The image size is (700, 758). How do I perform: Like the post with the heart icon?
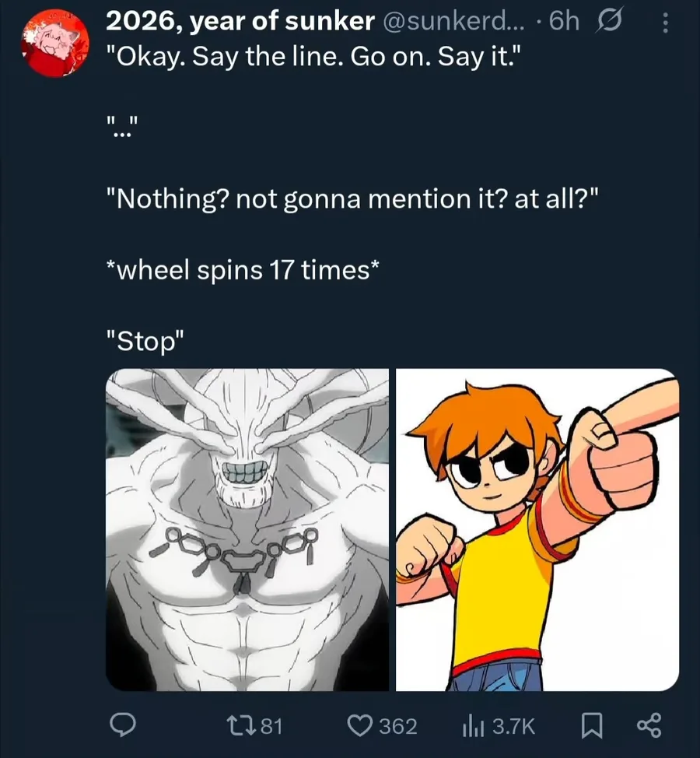(x=360, y=725)
